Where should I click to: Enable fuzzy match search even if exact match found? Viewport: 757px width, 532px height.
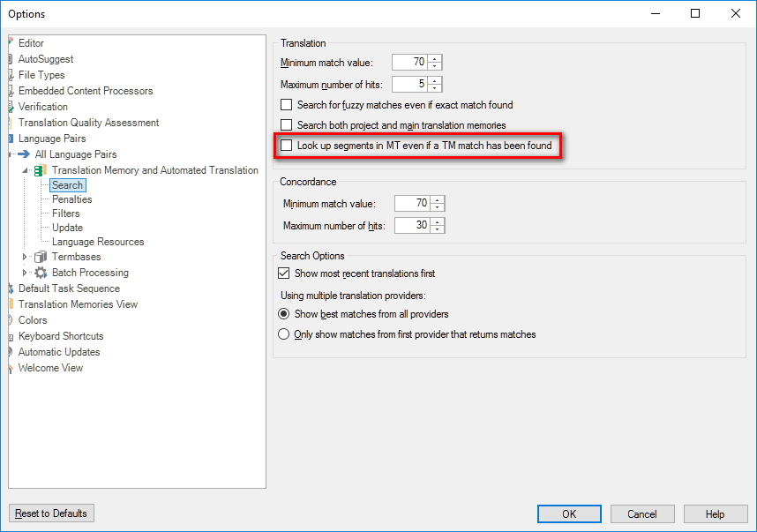[286, 105]
